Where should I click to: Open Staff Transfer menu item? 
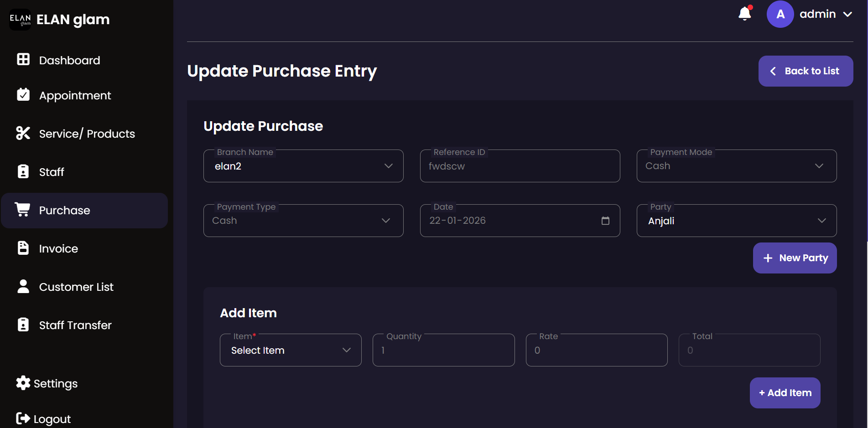[75, 325]
